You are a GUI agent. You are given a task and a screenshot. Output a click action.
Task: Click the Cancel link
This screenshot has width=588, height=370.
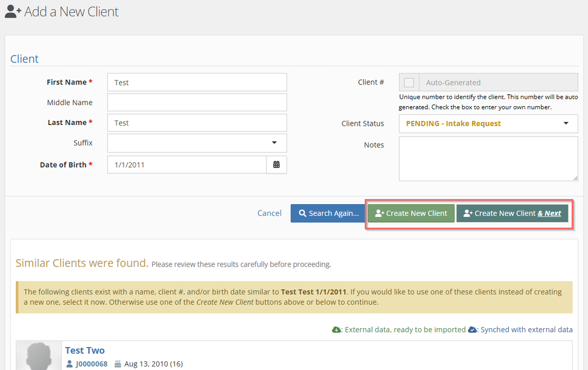(x=269, y=213)
